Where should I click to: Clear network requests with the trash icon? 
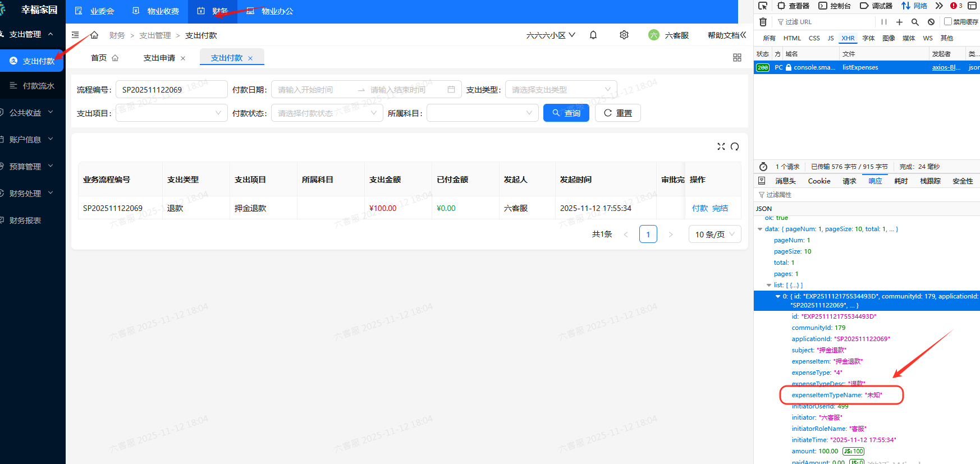pos(763,22)
